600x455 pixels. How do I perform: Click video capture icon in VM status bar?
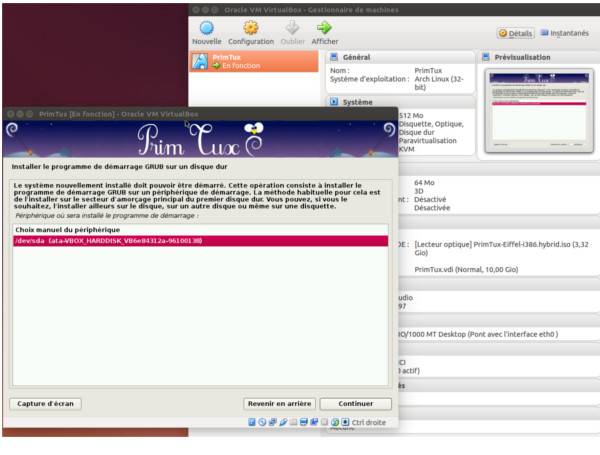pos(314,422)
